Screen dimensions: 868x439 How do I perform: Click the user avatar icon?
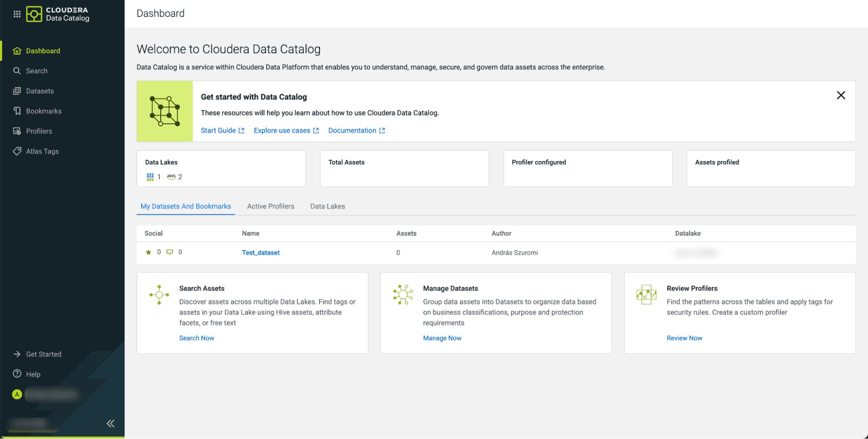point(17,394)
